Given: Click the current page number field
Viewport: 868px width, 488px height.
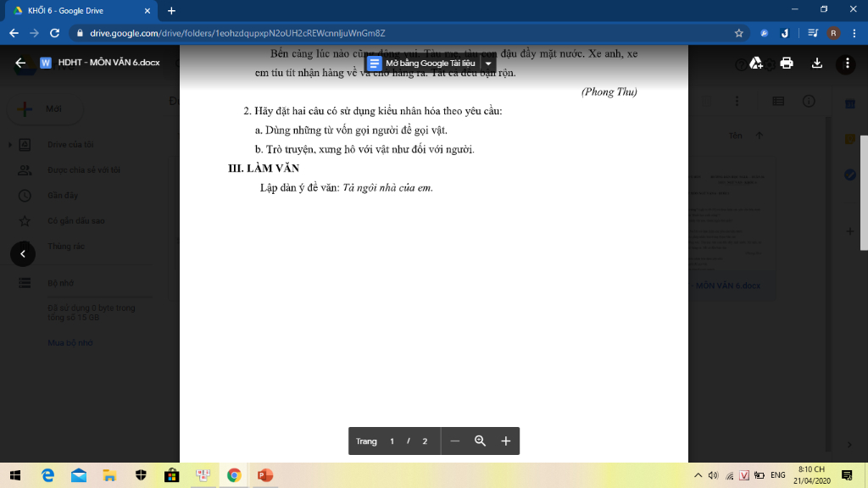Looking at the screenshot, I should (392, 441).
